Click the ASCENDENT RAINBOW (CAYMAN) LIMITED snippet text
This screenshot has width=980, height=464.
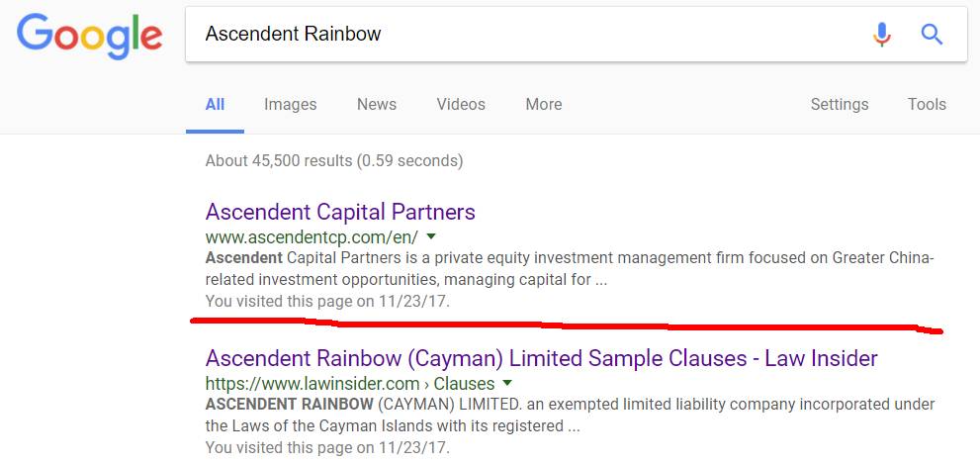tap(570, 416)
